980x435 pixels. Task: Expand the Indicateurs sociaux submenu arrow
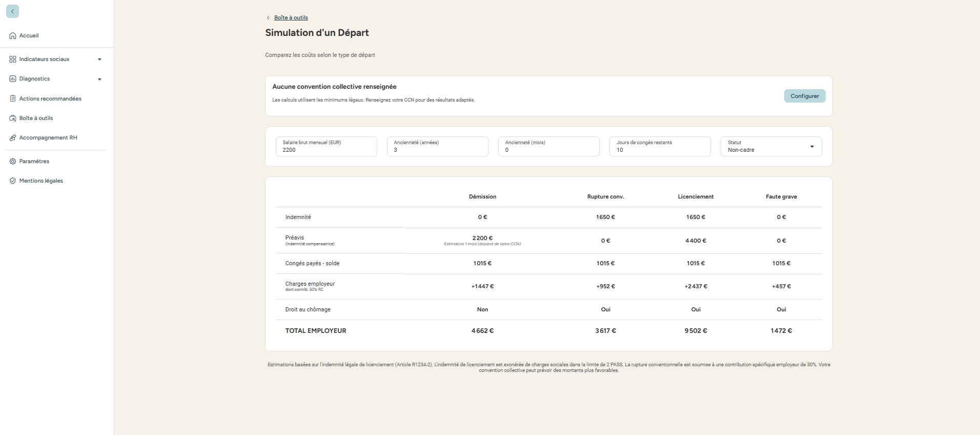(x=99, y=60)
